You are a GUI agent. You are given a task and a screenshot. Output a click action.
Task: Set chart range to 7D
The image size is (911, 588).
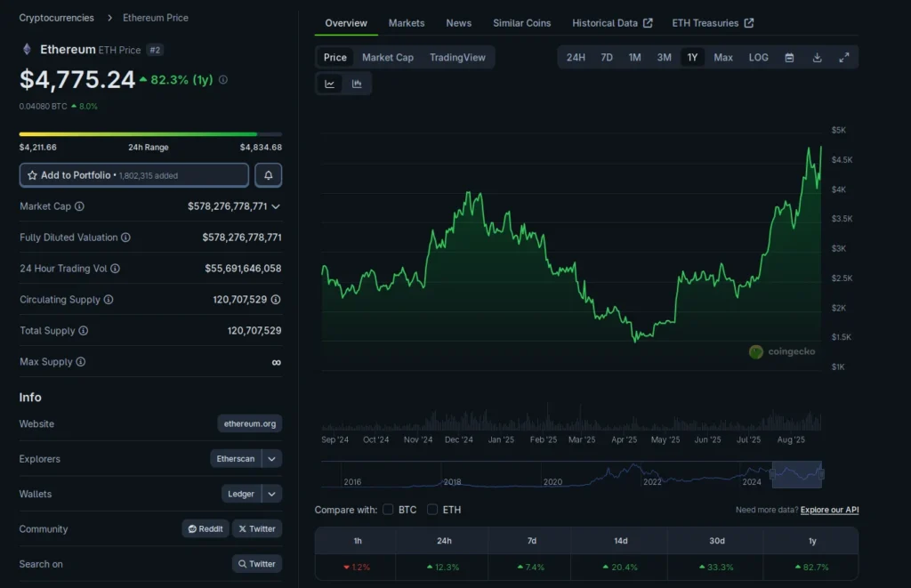click(x=607, y=57)
